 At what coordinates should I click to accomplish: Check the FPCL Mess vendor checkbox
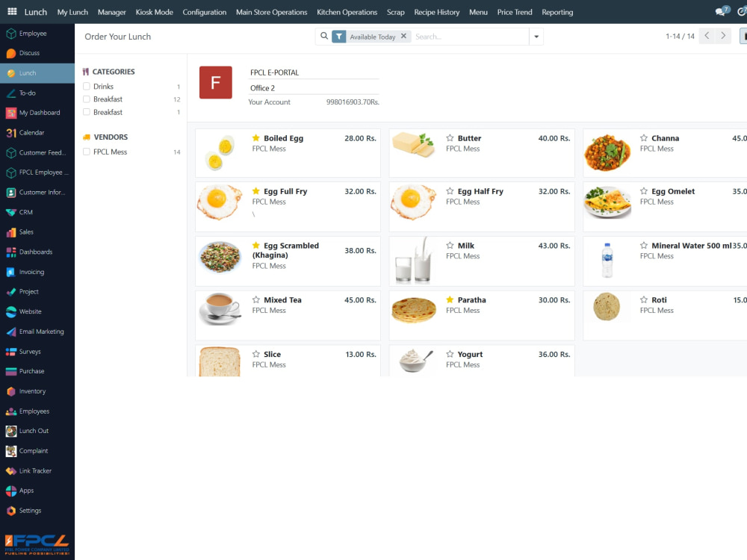point(86,152)
